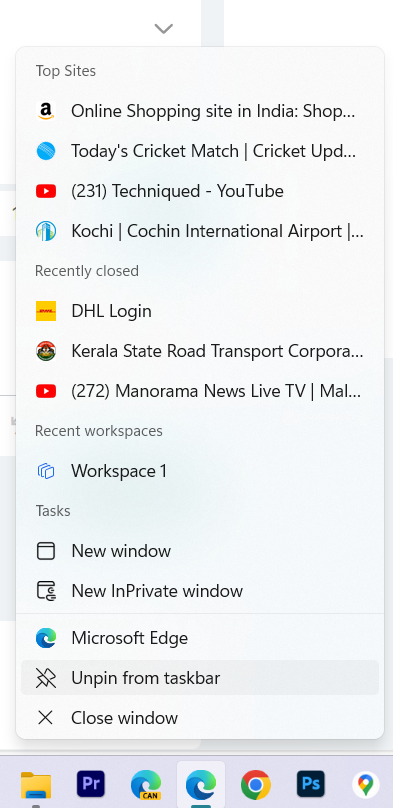Choose Unpin from taskbar
This screenshot has width=393, height=808.
[200, 678]
